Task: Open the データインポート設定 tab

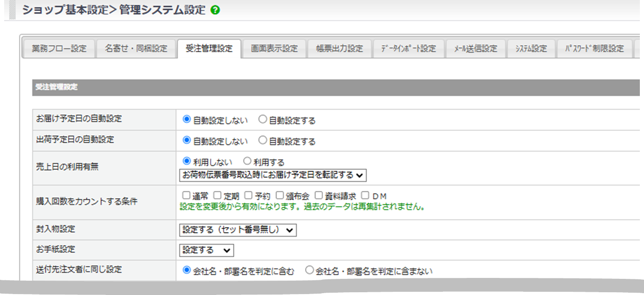Action: click(x=408, y=48)
